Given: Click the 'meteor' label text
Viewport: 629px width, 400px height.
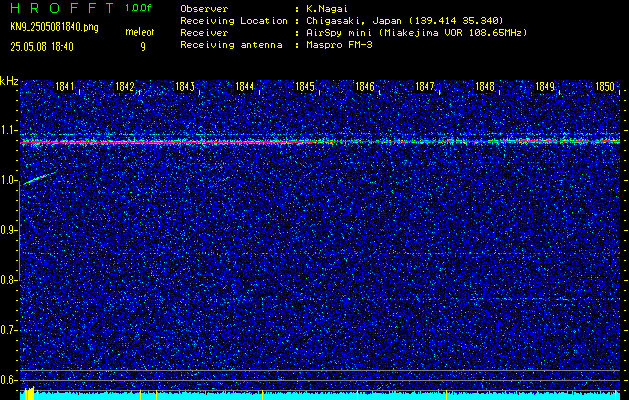Looking at the screenshot, I should point(140,33).
